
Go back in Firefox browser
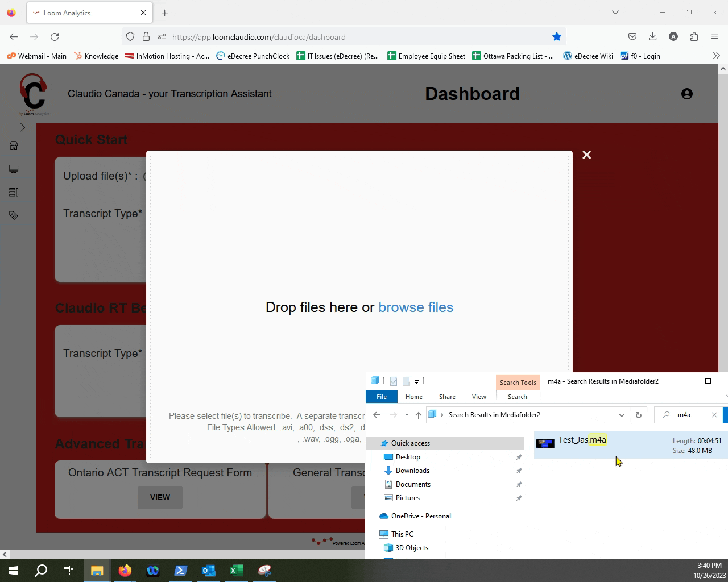(14, 37)
